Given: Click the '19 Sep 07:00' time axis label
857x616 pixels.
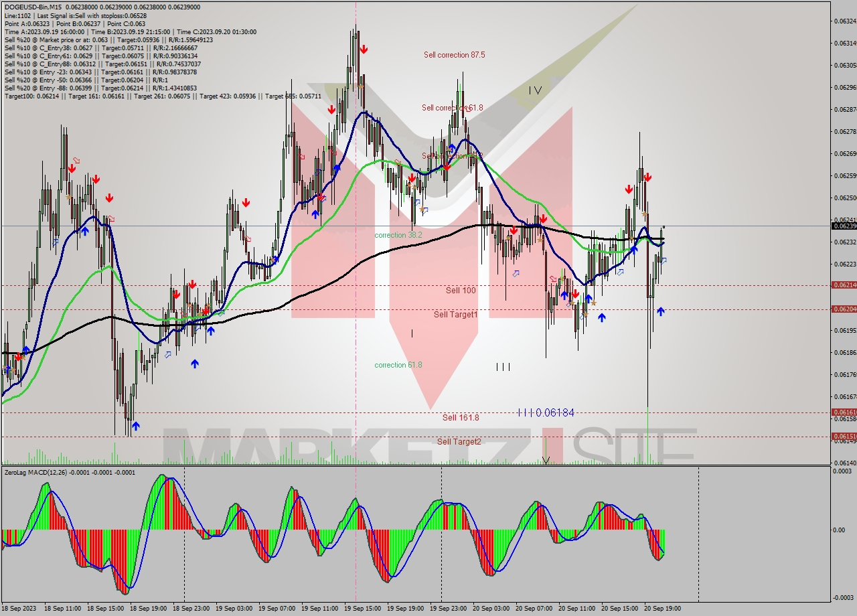Looking at the screenshot, I should 277,609.
